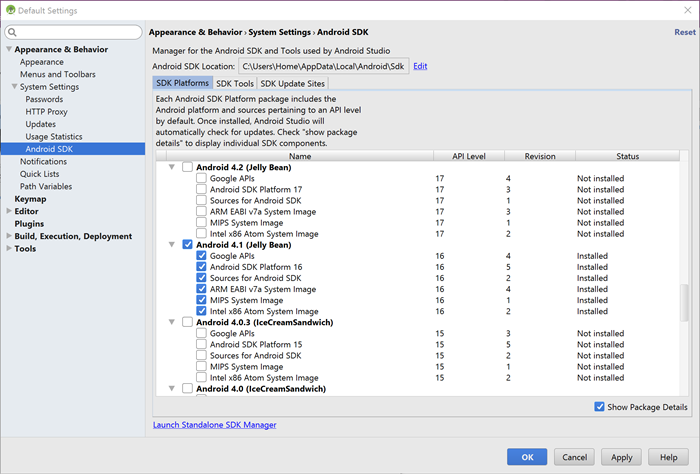The width and height of the screenshot is (700, 474).
Task: Select Appearance in the settings tree
Action: 42,62
